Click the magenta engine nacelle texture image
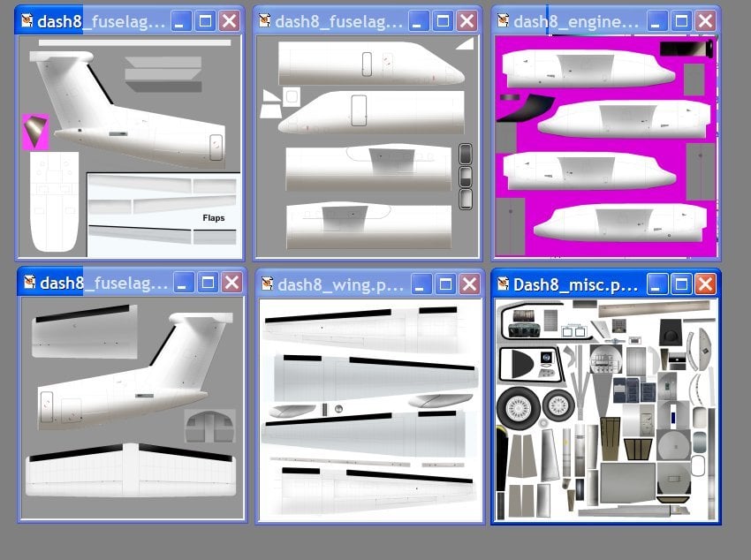This screenshot has height=560, width=751. tap(606, 146)
